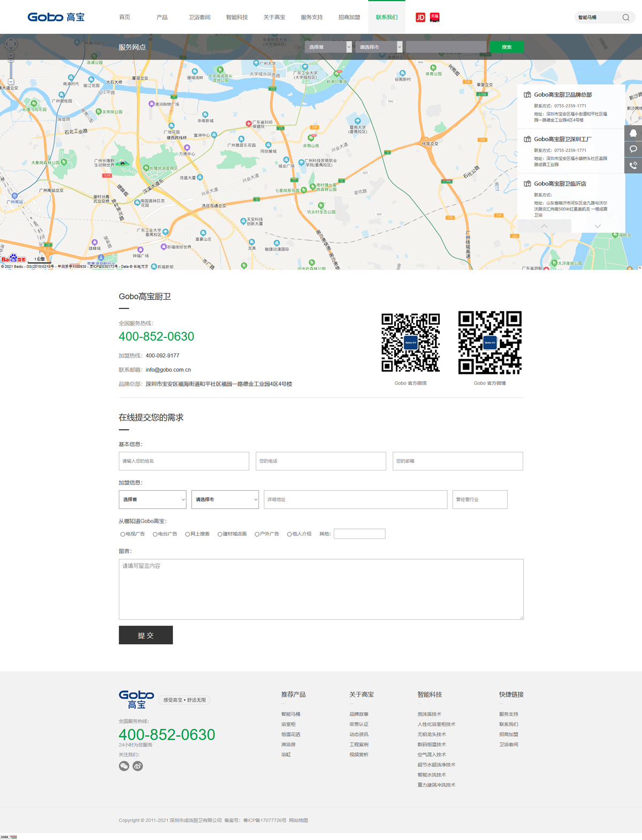Viewport: 642px width, 840px height.
Task: Select the 电视广告 radio button
Action: (x=123, y=534)
